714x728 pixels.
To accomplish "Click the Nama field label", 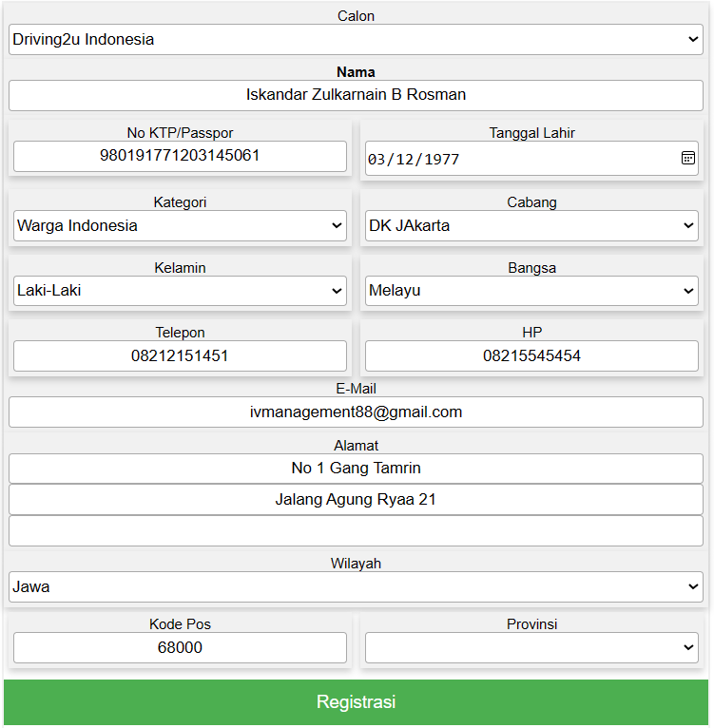I will [x=356, y=72].
